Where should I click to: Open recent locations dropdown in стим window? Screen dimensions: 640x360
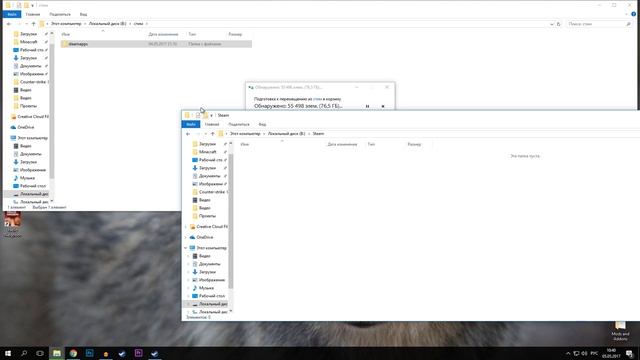pyautogui.click(x=27, y=24)
